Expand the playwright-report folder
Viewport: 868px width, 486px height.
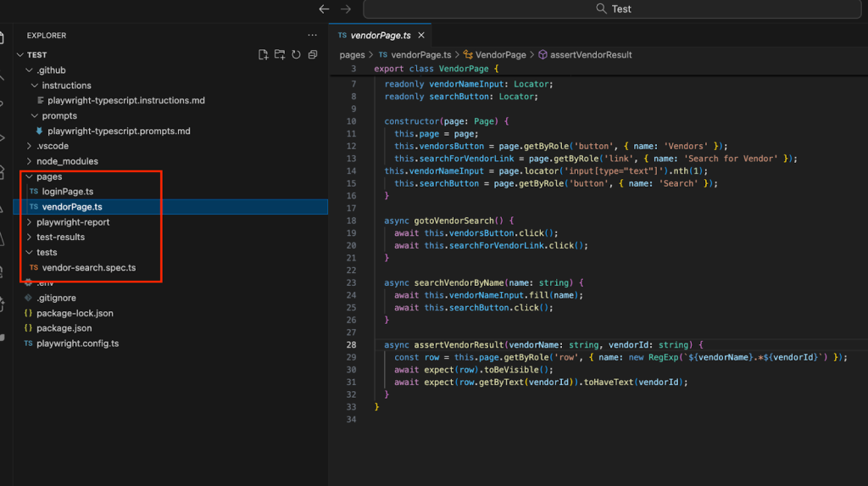point(72,222)
